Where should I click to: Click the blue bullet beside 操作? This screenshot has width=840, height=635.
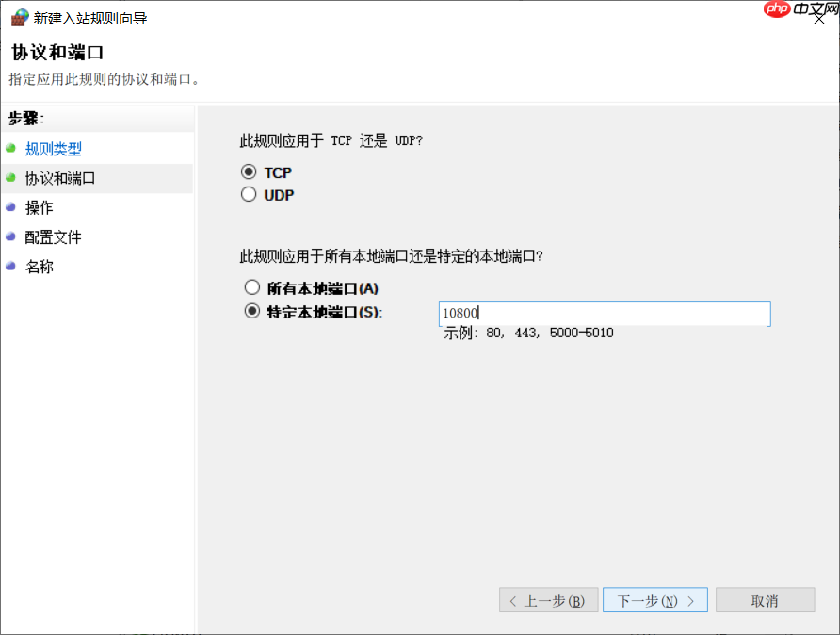click(11, 207)
